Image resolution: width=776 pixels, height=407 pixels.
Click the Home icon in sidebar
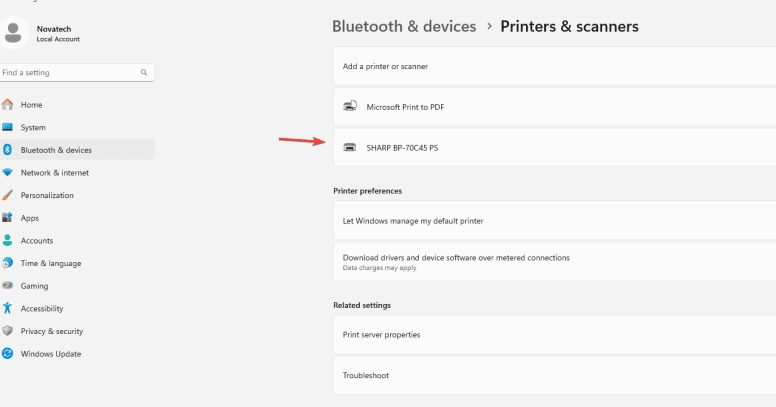click(x=7, y=105)
